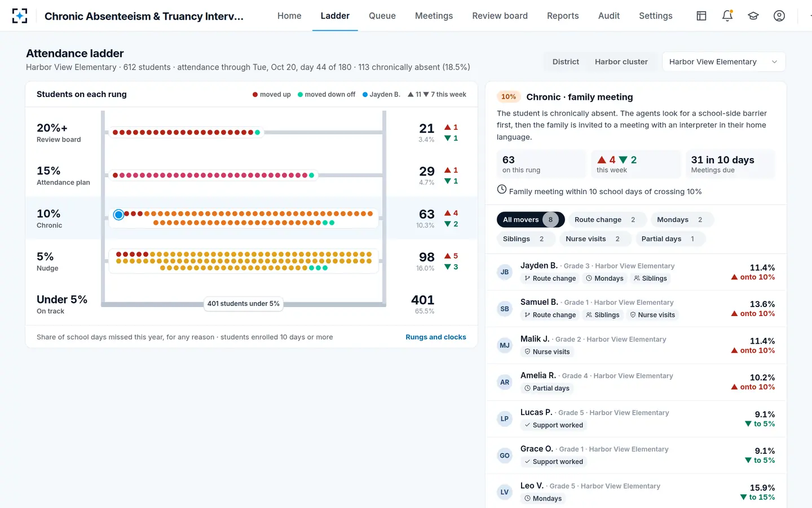This screenshot has width=812, height=508.
Task: Open Samuel B. student name
Action: [x=539, y=302]
